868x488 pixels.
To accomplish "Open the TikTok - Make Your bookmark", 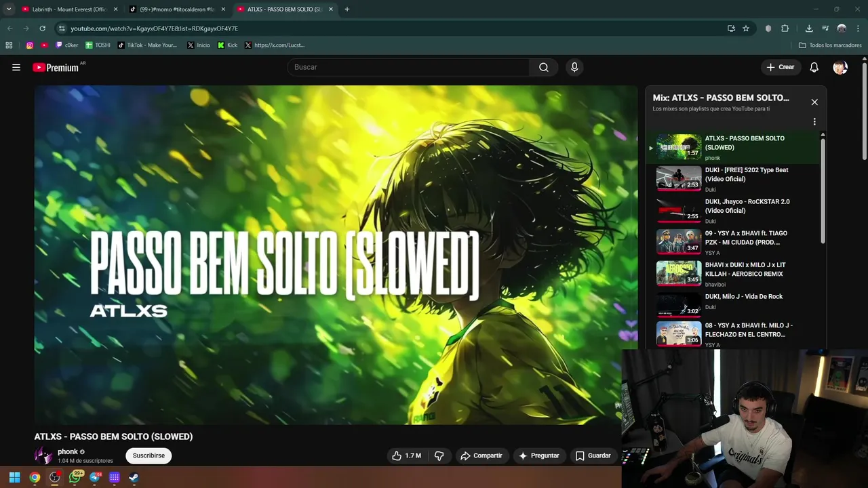I will (147, 45).
